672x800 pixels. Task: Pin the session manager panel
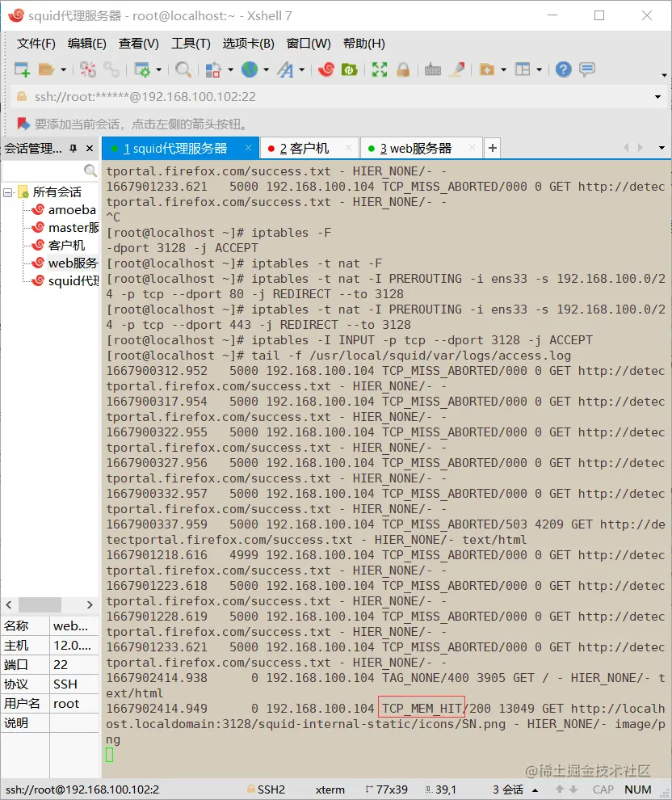coord(73,149)
